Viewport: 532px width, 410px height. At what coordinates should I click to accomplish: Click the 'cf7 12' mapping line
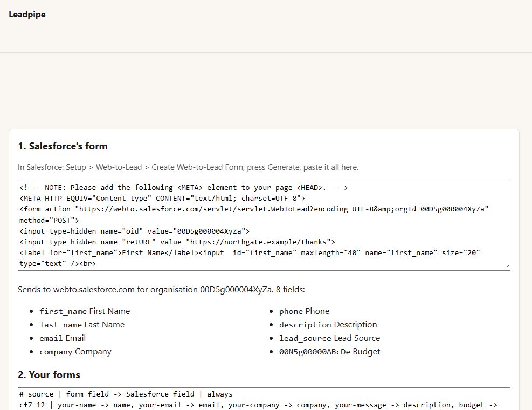click(258, 405)
